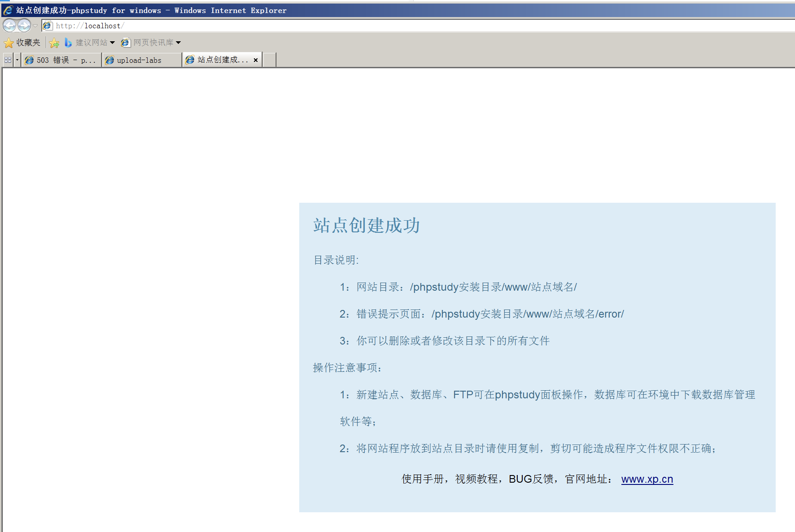The width and height of the screenshot is (795, 532).
Task: Open the Quick Tabs grid view
Action: [x=8, y=60]
